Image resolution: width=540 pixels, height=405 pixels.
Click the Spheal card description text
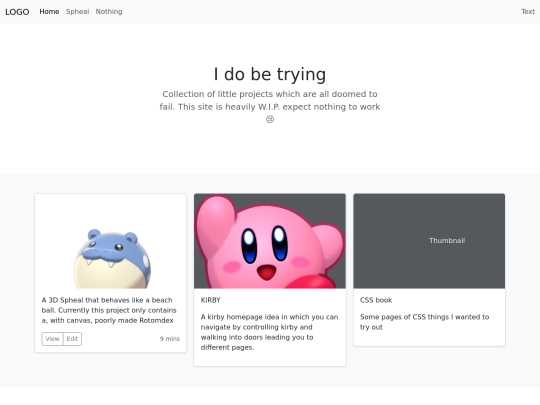[109, 310]
